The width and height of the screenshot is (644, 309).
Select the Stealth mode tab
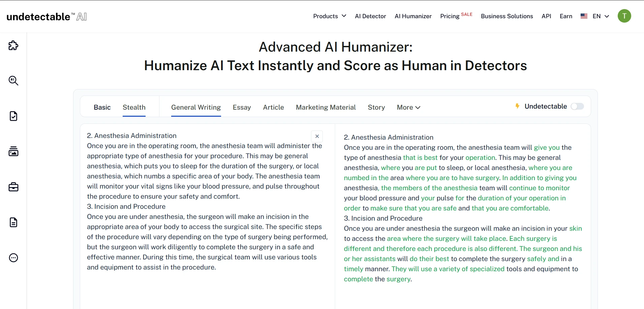134,107
